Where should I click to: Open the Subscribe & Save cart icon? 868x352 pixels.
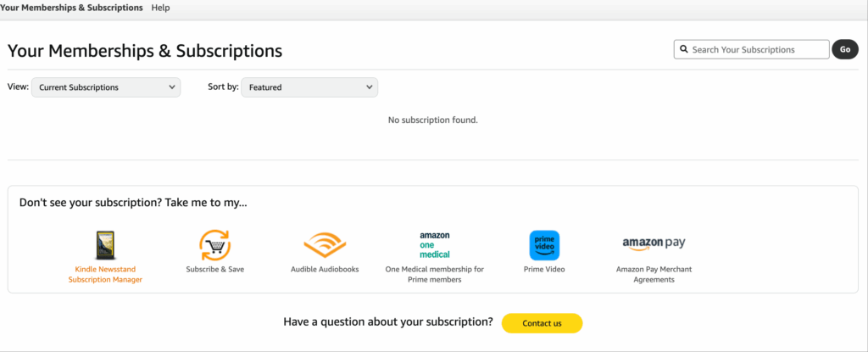tap(214, 245)
